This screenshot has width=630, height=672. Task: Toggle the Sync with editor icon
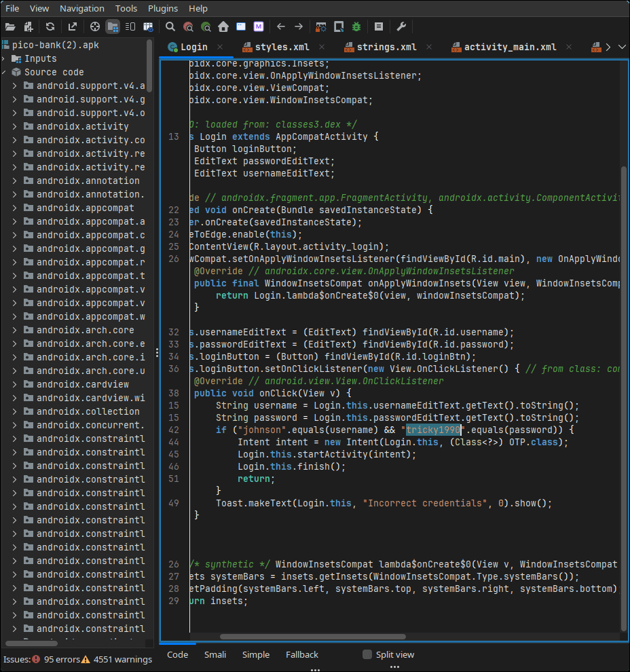(x=95, y=27)
